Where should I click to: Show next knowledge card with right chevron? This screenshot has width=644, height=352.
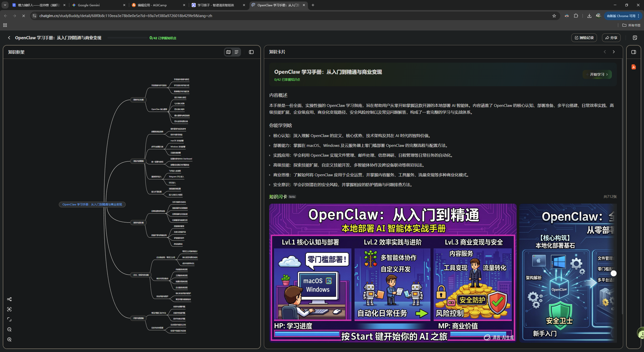[x=614, y=52]
